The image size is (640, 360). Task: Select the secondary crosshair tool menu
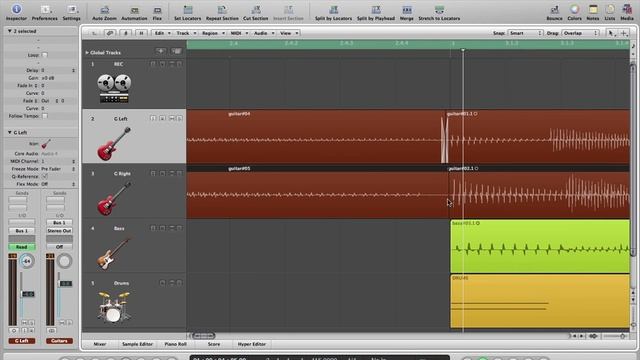coord(624,33)
